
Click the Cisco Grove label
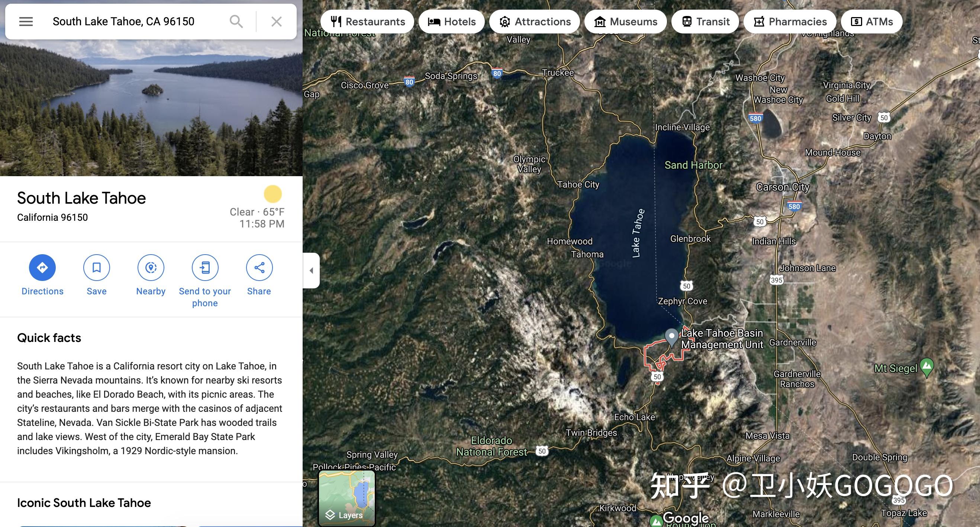tap(364, 85)
